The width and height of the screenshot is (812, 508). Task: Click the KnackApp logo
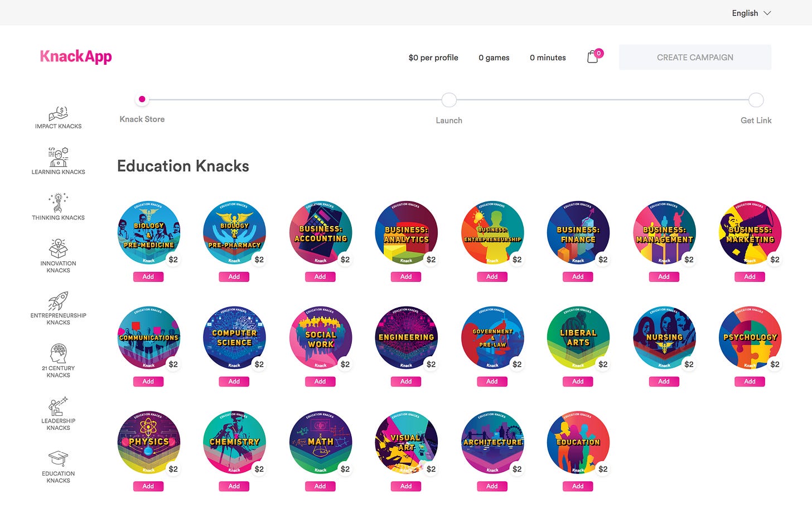click(x=76, y=56)
